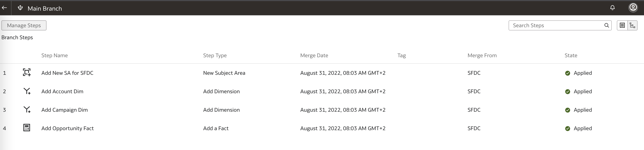
Task: Go back using the arrow in the header
Action: (4, 8)
